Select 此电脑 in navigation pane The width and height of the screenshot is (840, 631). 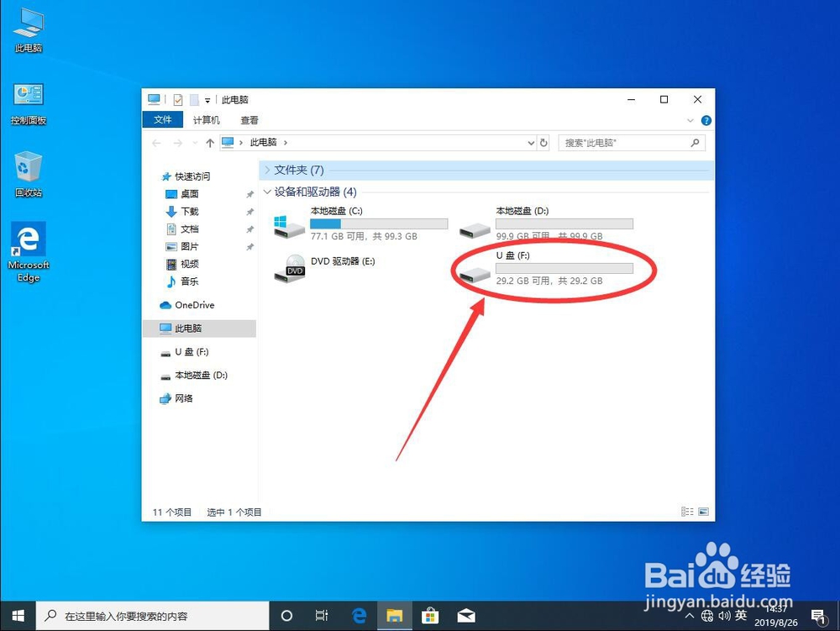(x=199, y=329)
